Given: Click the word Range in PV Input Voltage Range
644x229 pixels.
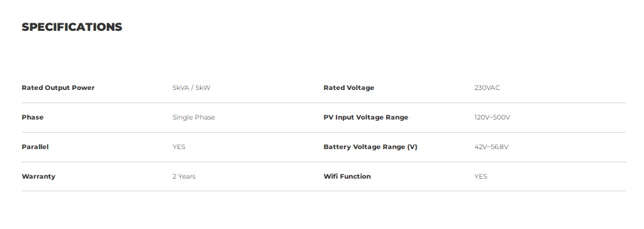Looking at the screenshot, I should click(x=397, y=118).
